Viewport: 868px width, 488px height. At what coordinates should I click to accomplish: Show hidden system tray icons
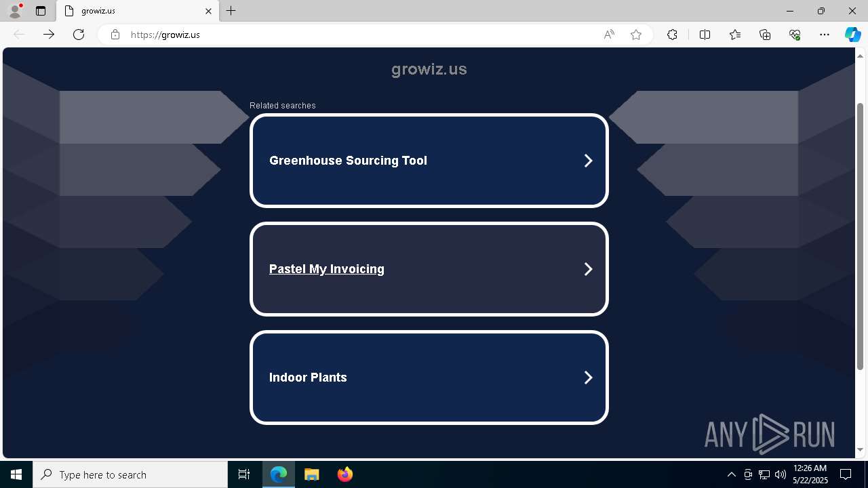point(731,474)
